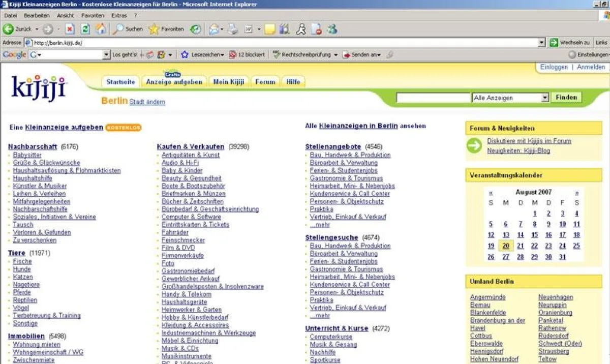This screenshot has height=364, width=610.
Task: Open the Suchen magnifier search tool
Action: 118,29
